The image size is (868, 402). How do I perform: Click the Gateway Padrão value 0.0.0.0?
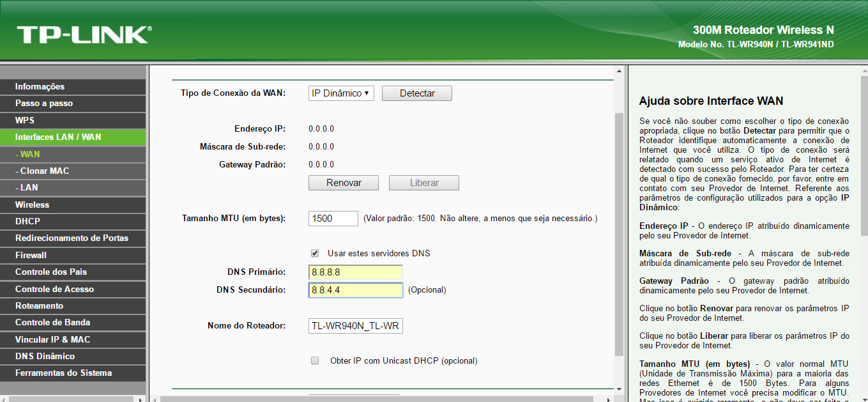click(321, 165)
